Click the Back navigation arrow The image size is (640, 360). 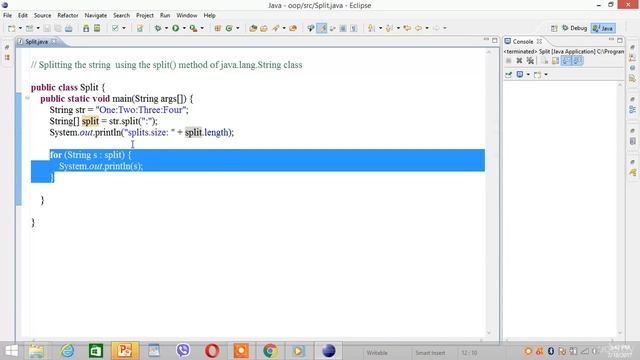click(419, 28)
